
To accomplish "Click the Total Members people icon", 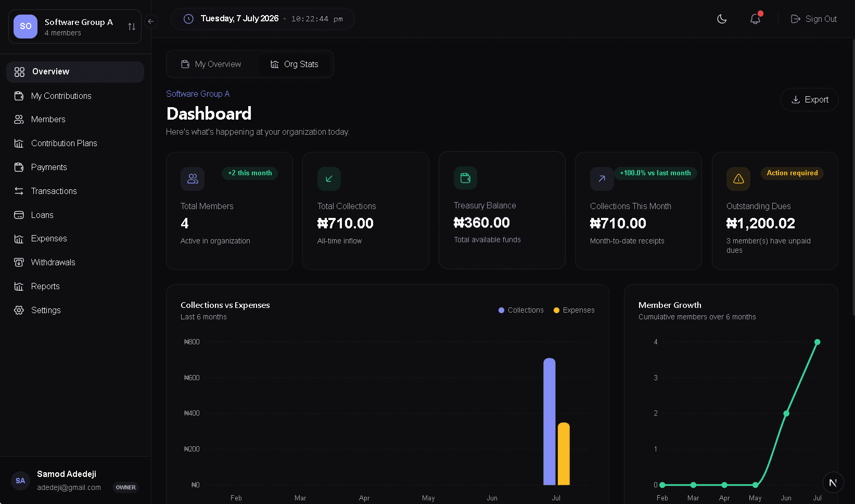I will pyautogui.click(x=193, y=179).
